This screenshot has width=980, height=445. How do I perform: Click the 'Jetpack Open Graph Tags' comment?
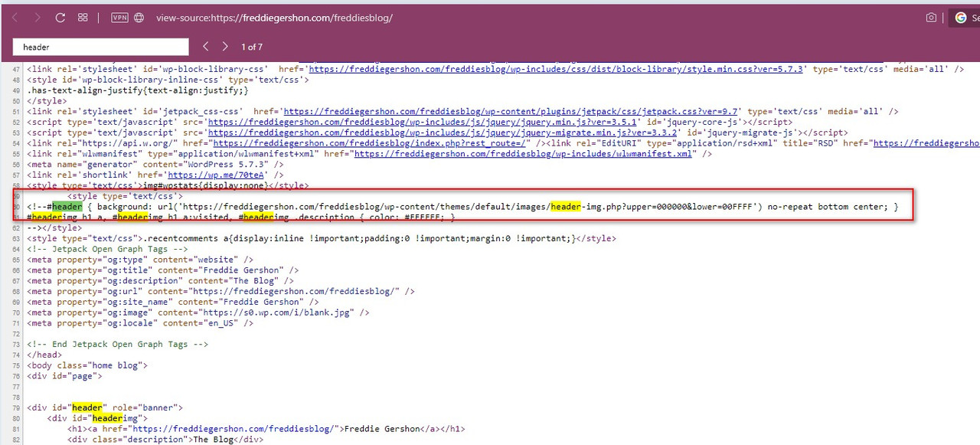click(x=107, y=250)
